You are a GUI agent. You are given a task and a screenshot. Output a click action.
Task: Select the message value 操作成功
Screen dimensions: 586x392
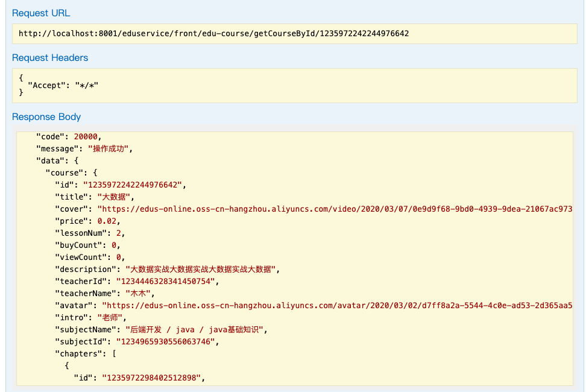click(110, 148)
